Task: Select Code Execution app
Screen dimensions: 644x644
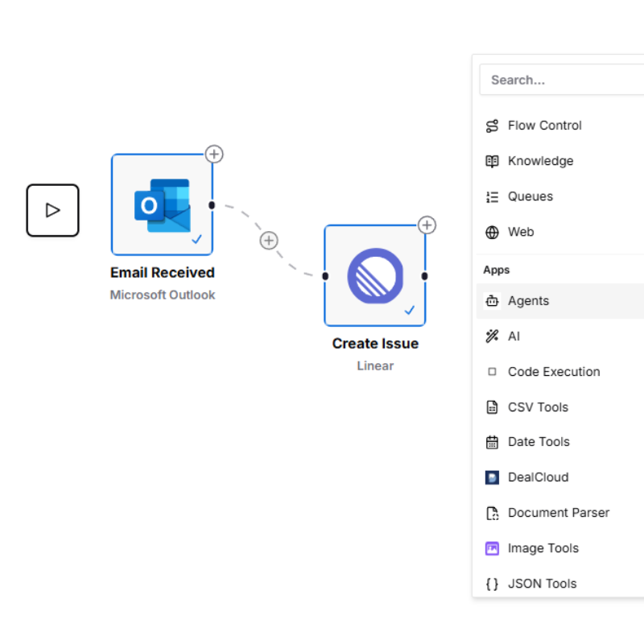Action: pyautogui.click(x=560, y=372)
